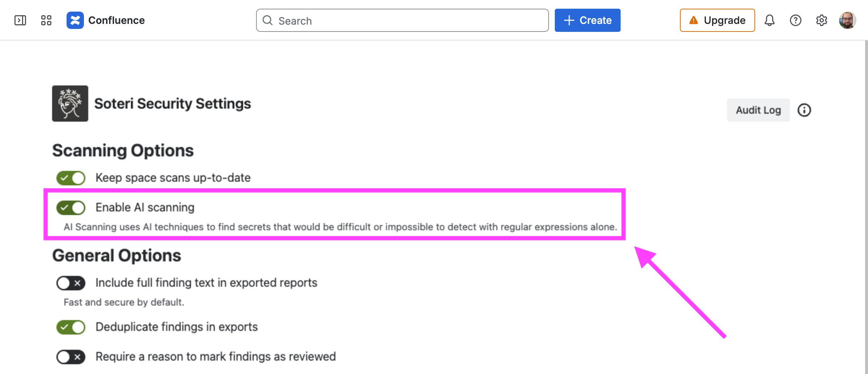Click the Upgrade button

pos(717,20)
